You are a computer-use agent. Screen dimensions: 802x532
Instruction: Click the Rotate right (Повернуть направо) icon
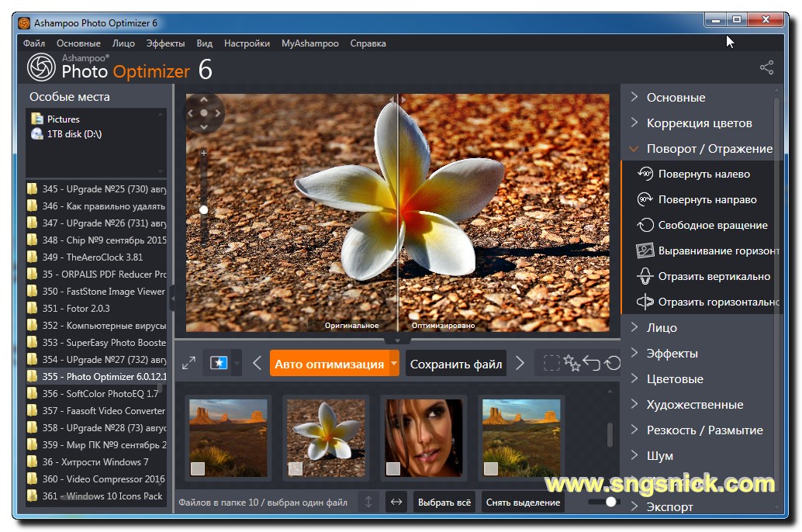645,199
